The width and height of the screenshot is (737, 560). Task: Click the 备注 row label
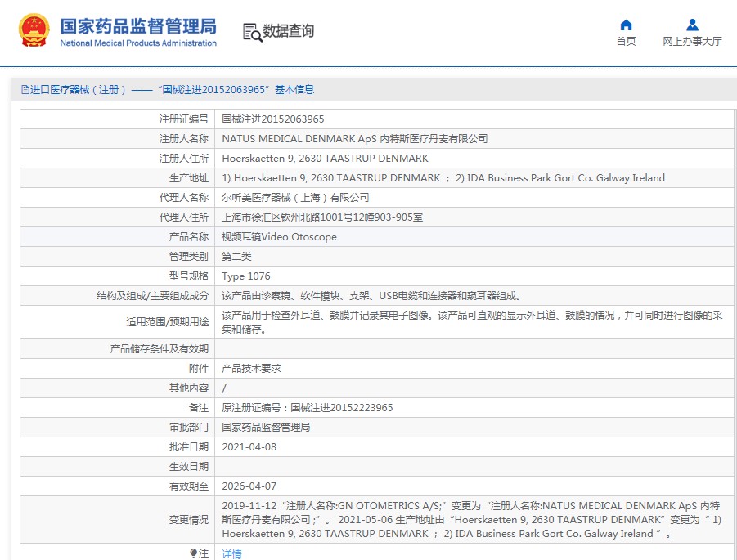tap(199, 408)
